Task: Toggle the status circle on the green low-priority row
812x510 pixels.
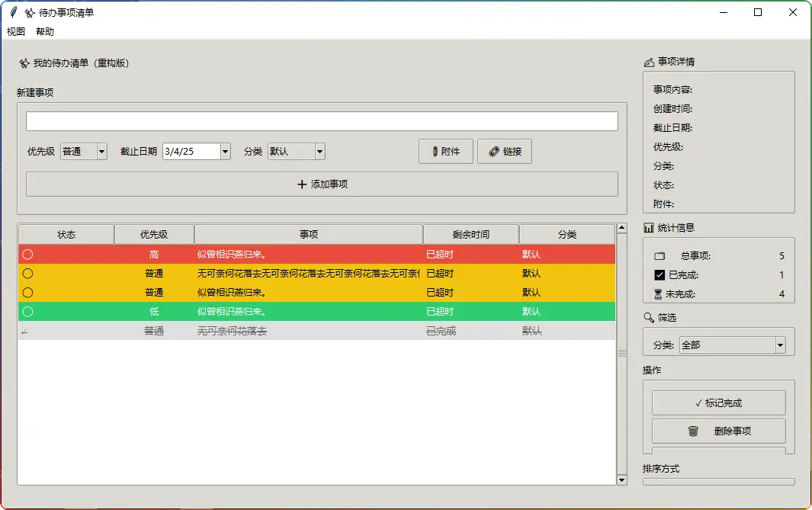Action: click(27, 312)
